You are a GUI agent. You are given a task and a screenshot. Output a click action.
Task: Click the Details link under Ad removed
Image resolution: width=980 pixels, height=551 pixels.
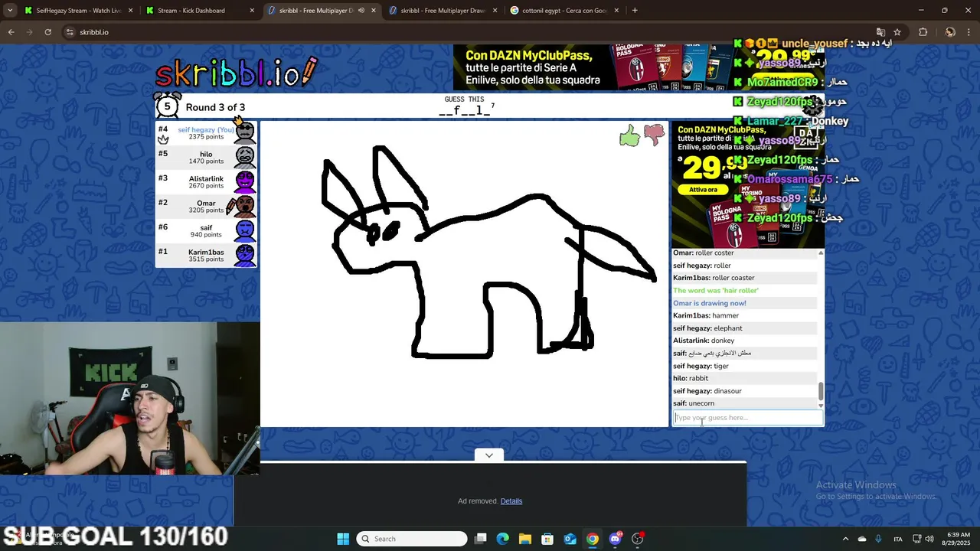(511, 501)
